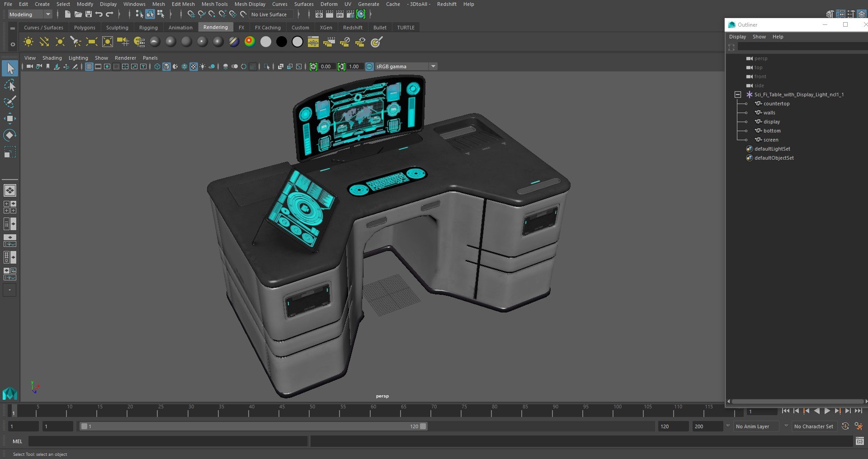Open the Render View window icon
The image size is (868, 459).
319,14
